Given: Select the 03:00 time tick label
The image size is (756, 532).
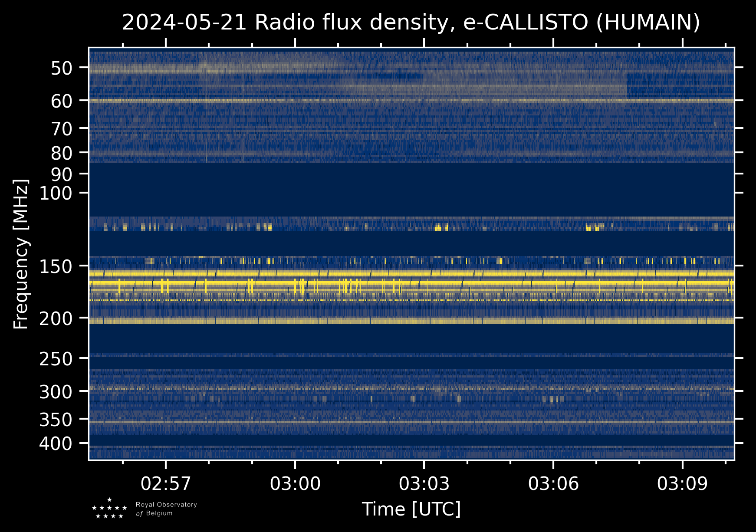Looking at the screenshot, I should pyautogui.click(x=295, y=483).
